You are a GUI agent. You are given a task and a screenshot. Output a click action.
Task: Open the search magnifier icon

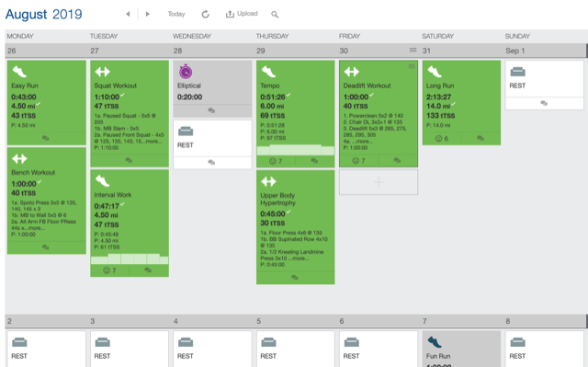point(275,15)
